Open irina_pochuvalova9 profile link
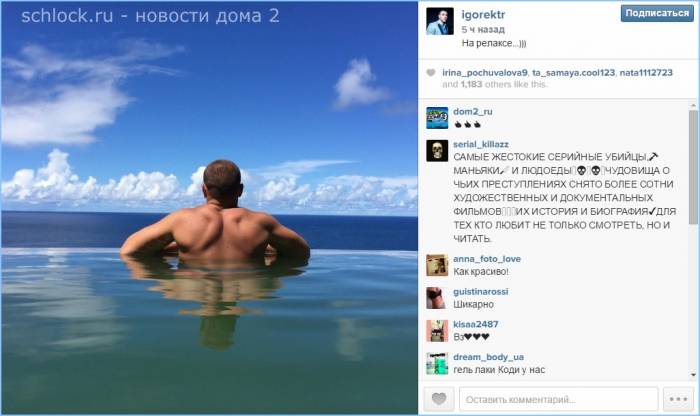 click(x=485, y=73)
